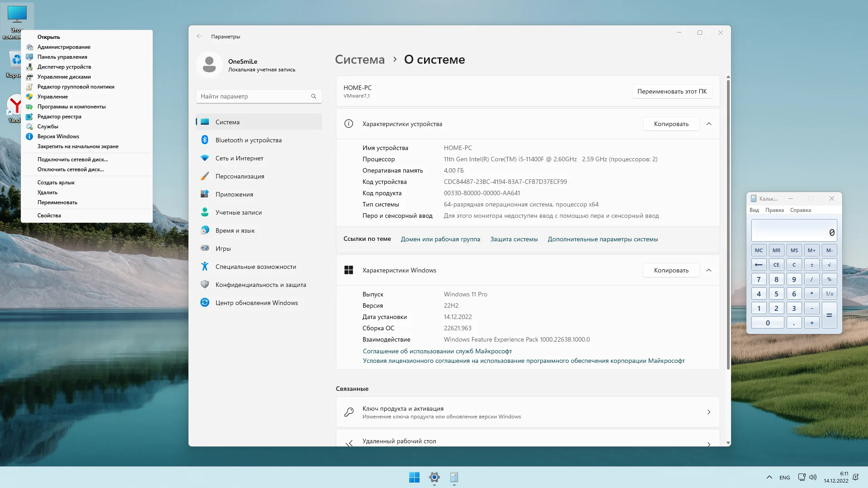The height and width of the screenshot is (488, 868).
Task: Show hidden system tray icons chevron
Action: 769,477
